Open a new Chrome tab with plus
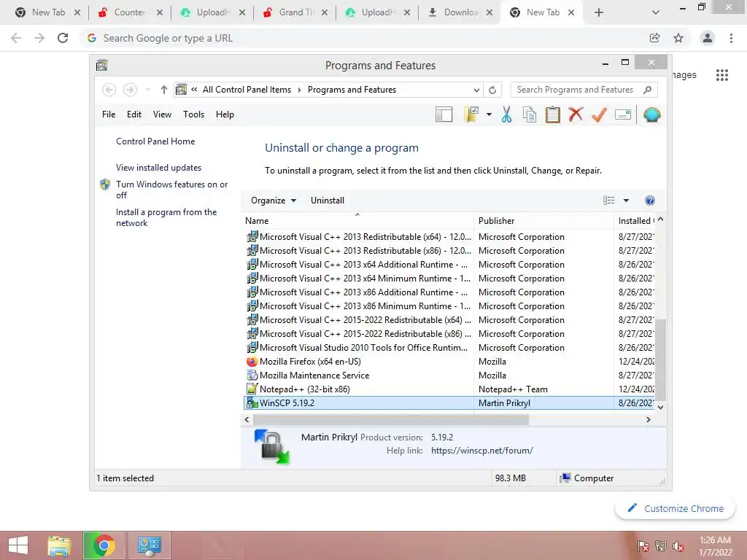Viewport: 747px width, 560px height. (599, 12)
